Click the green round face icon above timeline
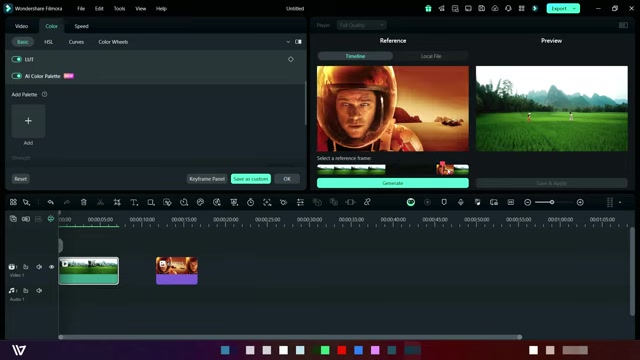The height and width of the screenshot is (360, 640). point(411,202)
